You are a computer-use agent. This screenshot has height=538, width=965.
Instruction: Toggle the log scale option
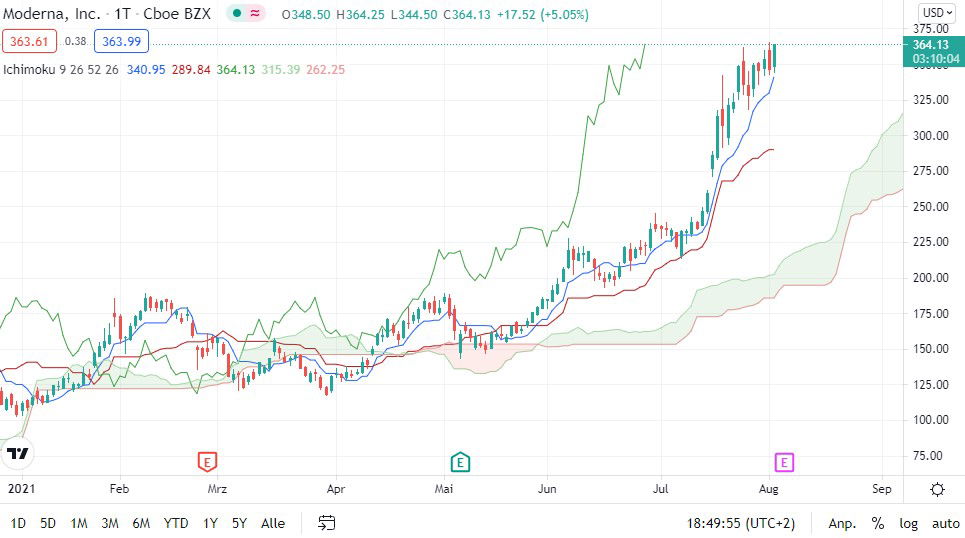pos(908,523)
